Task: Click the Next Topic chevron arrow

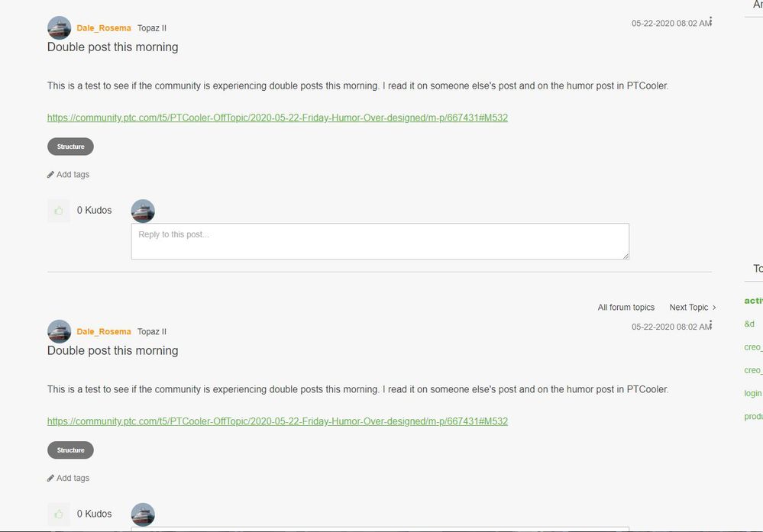Action: click(714, 308)
